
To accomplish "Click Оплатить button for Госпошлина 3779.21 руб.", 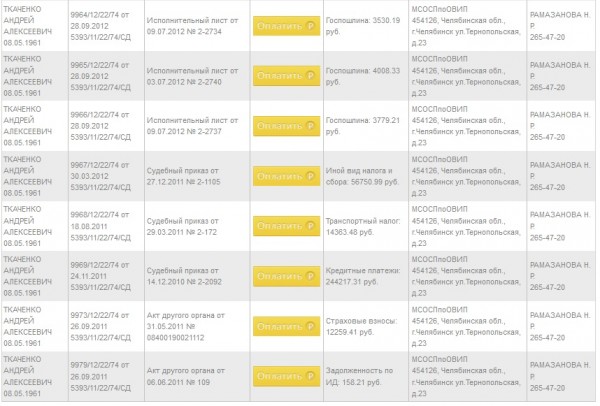I will coord(286,126).
